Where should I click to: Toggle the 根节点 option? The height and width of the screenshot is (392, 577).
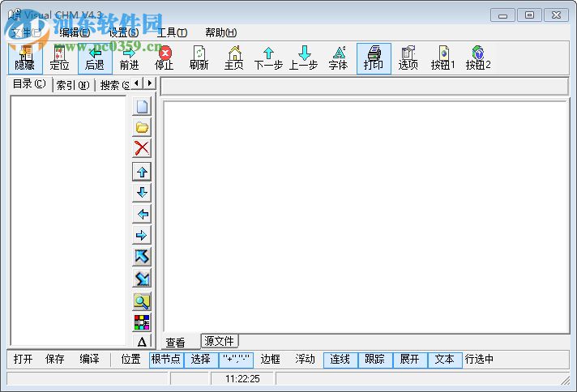coord(166,360)
